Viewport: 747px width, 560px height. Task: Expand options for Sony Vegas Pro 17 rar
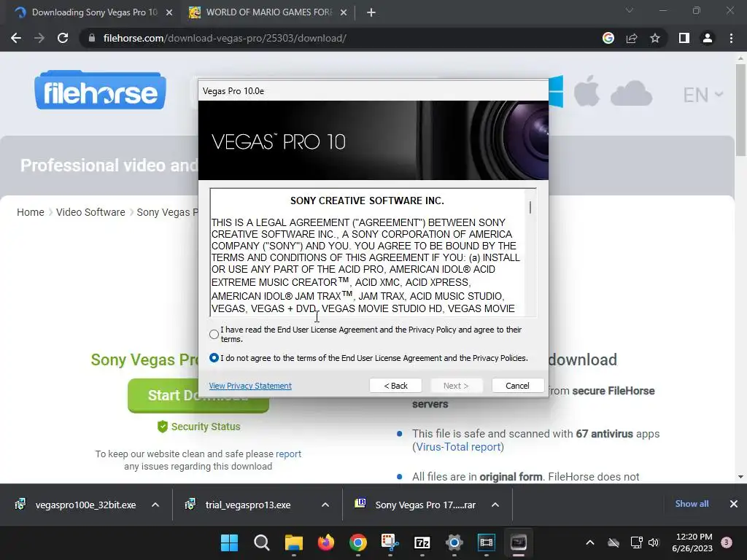click(495, 505)
